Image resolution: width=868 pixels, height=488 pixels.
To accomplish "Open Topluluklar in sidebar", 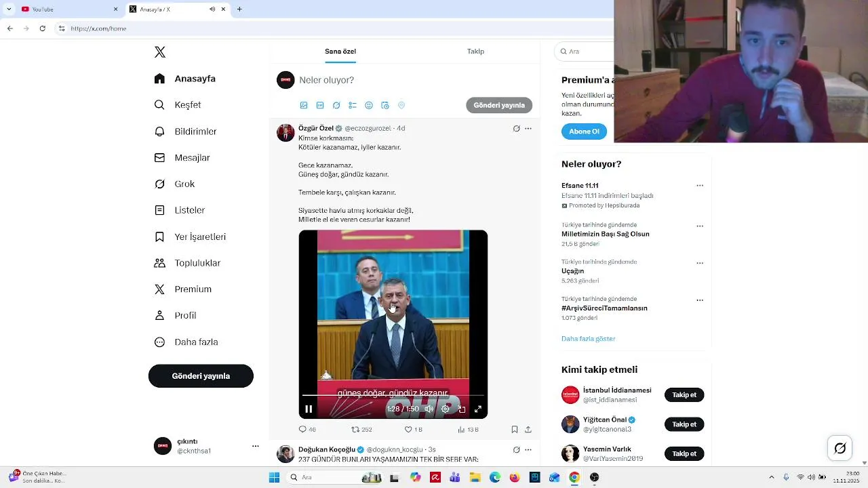I will pos(187,263).
